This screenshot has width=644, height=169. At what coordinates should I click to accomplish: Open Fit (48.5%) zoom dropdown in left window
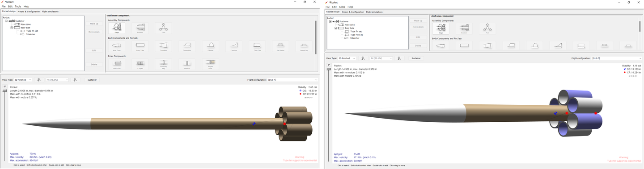point(57,80)
